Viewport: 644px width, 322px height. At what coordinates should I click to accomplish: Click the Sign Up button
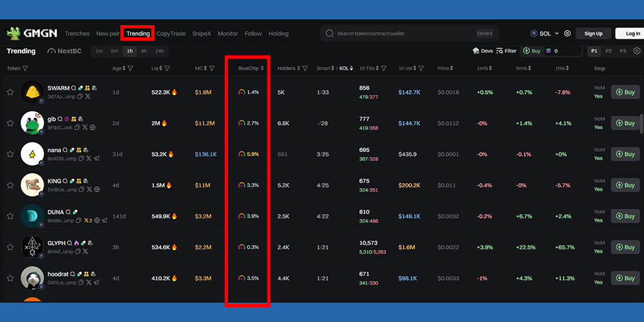coord(593,33)
